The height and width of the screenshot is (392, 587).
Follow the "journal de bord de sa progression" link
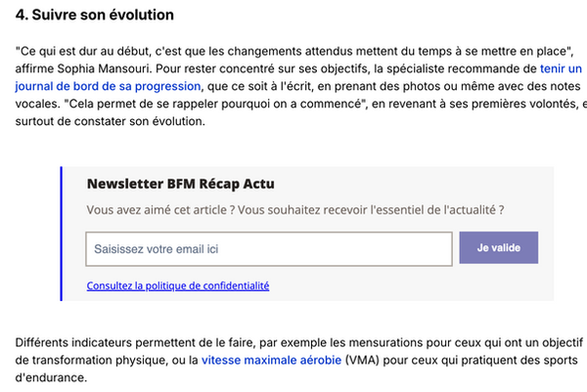coord(108,86)
